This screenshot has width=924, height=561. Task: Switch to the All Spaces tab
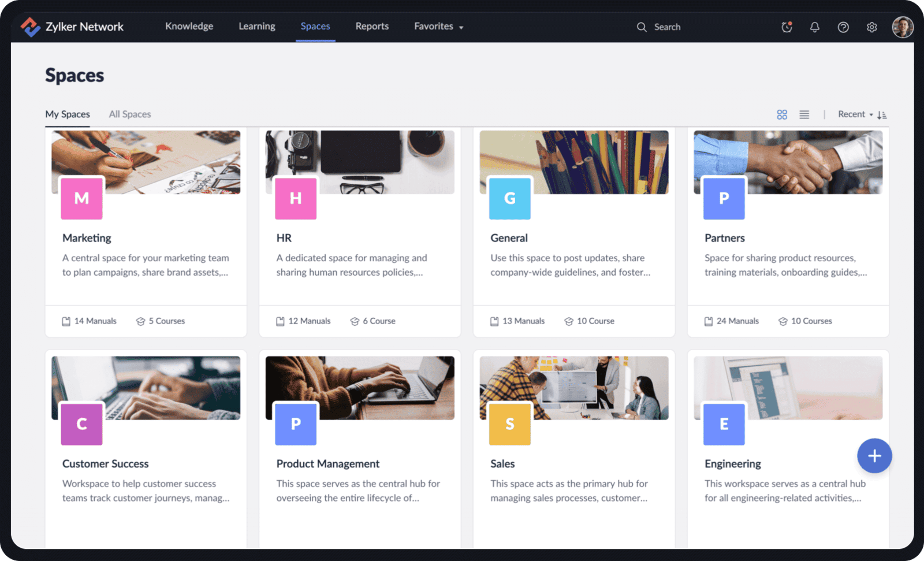click(129, 114)
